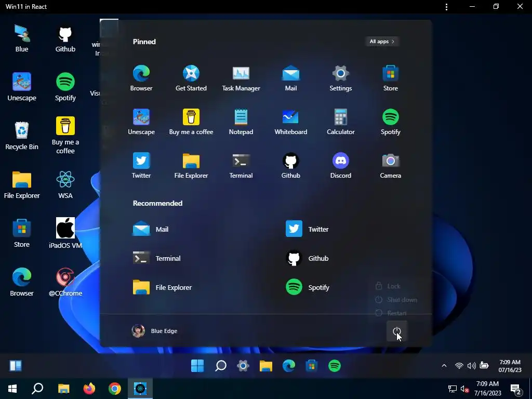Open Browser from Pinned apps

141,78
